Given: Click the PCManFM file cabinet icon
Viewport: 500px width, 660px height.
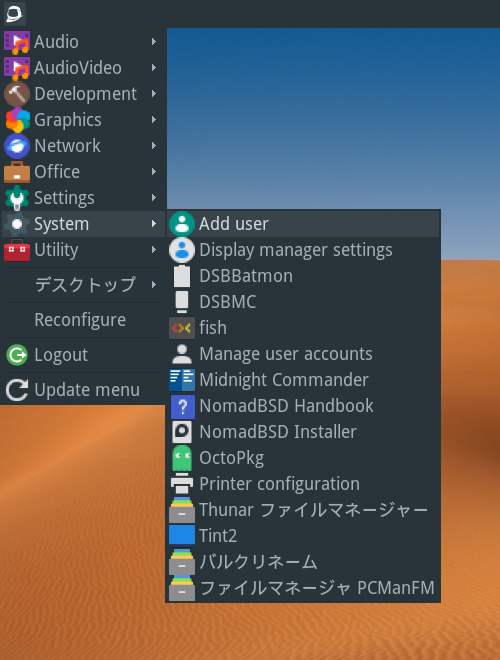Looking at the screenshot, I should (182, 588).
